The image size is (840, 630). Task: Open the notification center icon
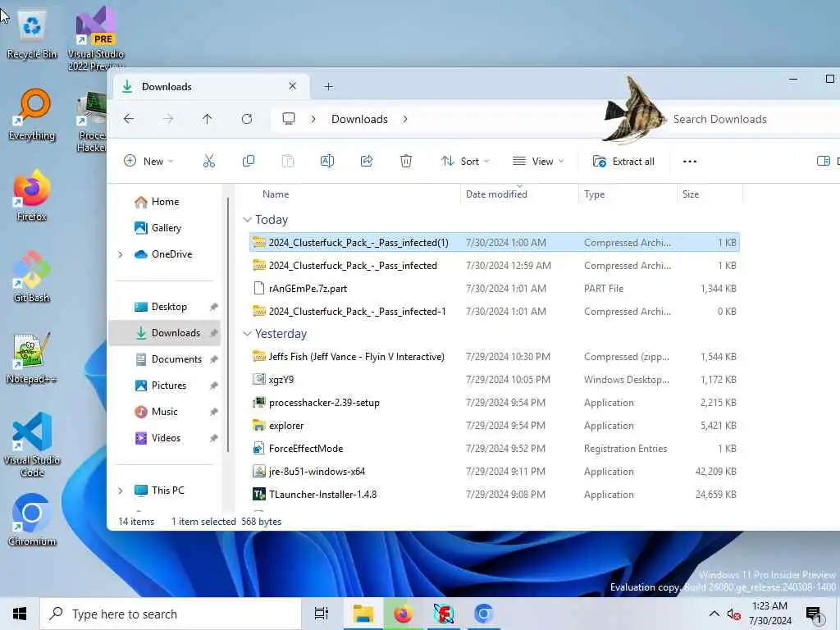[814, 615]
